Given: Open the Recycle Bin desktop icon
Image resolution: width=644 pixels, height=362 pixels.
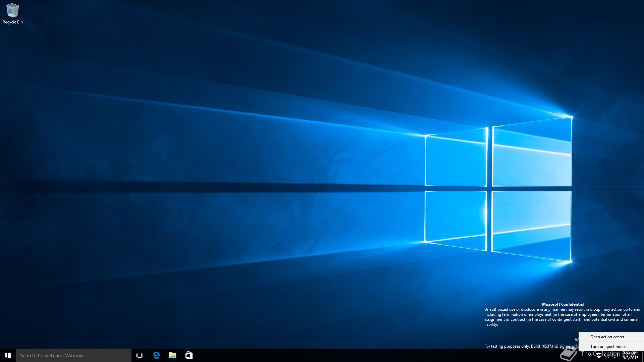Looking at the screenshot, I should click(13, 14).
